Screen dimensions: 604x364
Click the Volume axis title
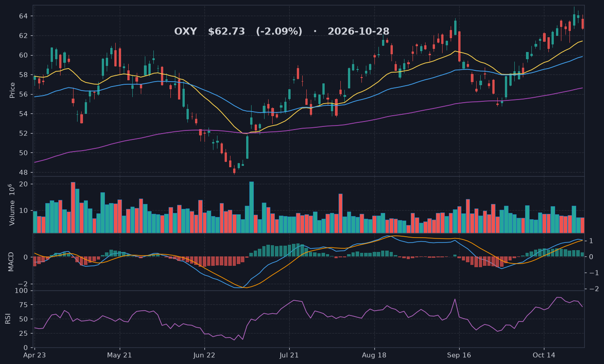tap(13, 204)
